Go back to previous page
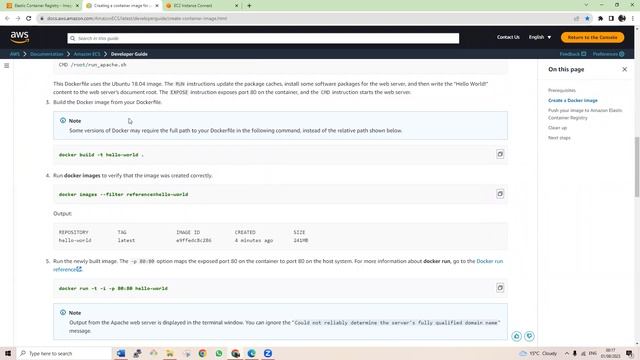The height and width of the screenshot is (360, 640). 7,18
